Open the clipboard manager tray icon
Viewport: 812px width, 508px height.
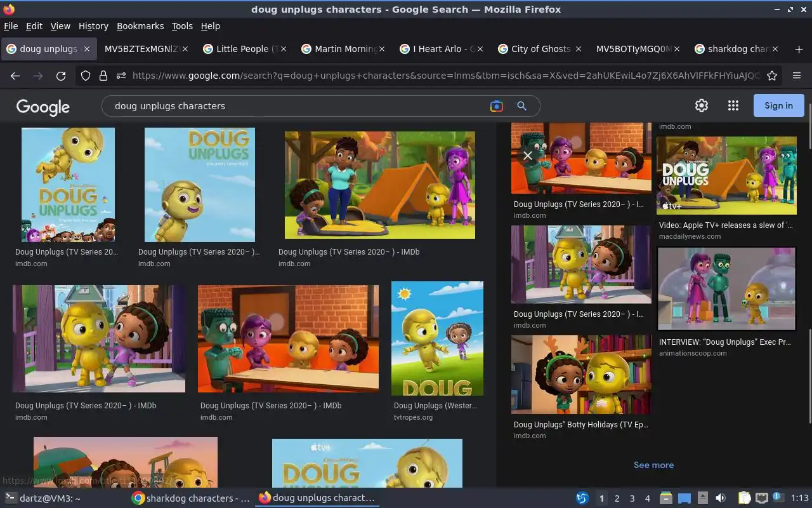tap(744, 498)
